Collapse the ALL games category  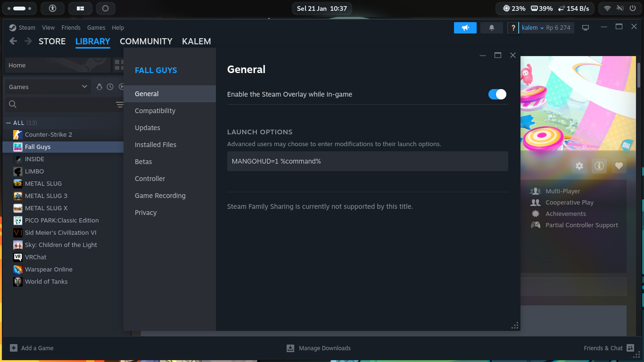[8, 123]
